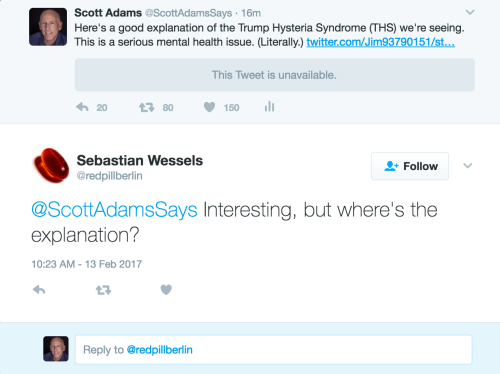View tweet activity bar chart icon
This screenshot has width=500, height=374.
(269, 107)
